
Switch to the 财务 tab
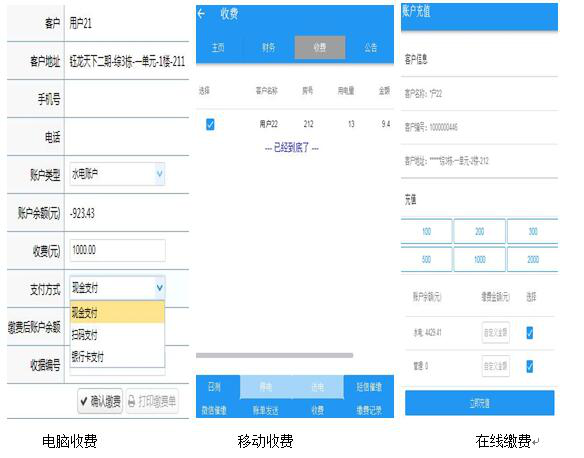coord(268,47)
